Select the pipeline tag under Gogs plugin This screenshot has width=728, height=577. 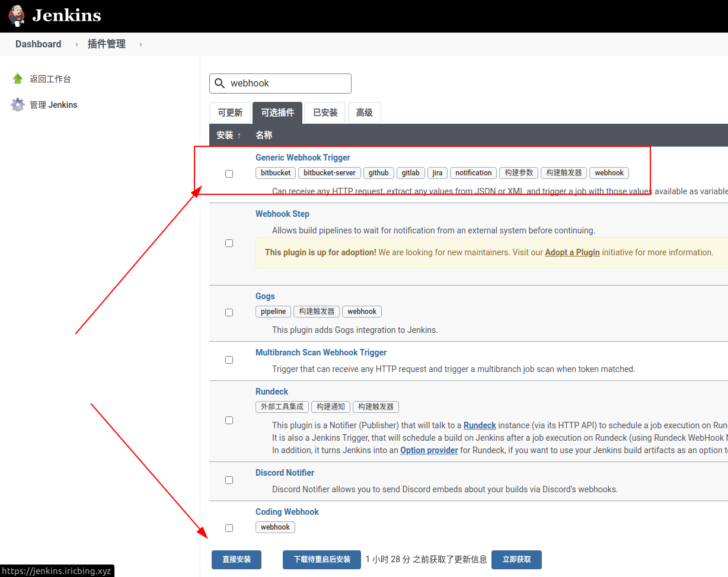point(273,311)
